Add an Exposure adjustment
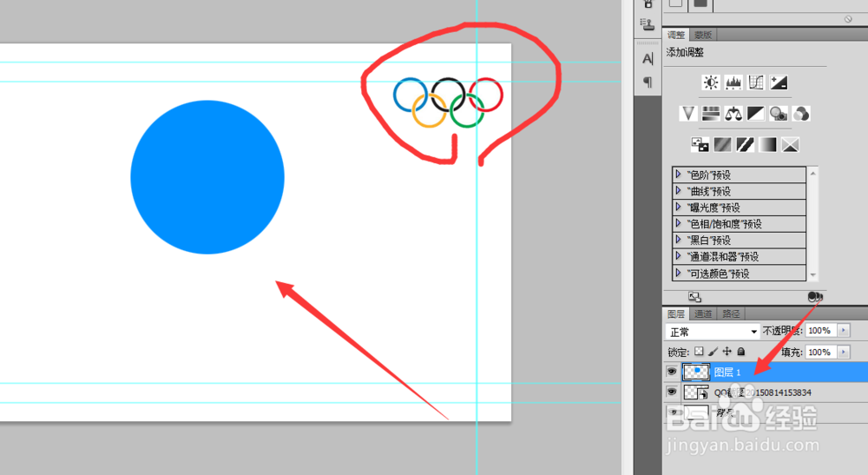Image resolution: width=868 pixels, height=475 pixels. tap(779, 82)
